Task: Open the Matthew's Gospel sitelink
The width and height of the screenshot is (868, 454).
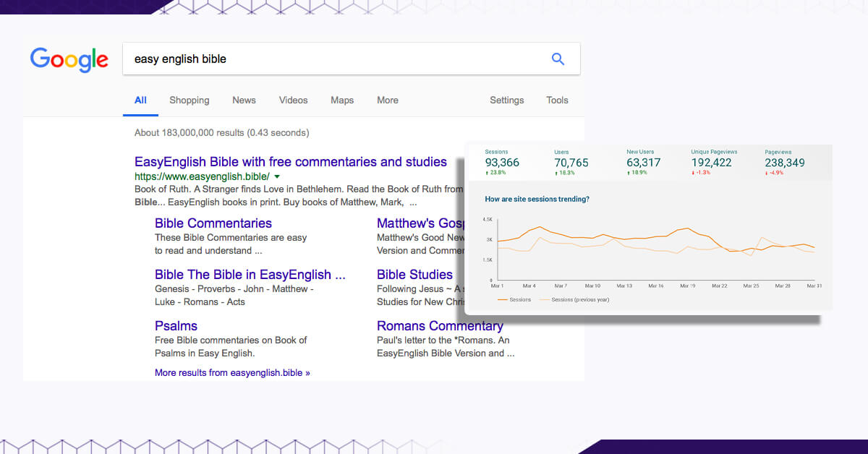Action: coord(420,223)
